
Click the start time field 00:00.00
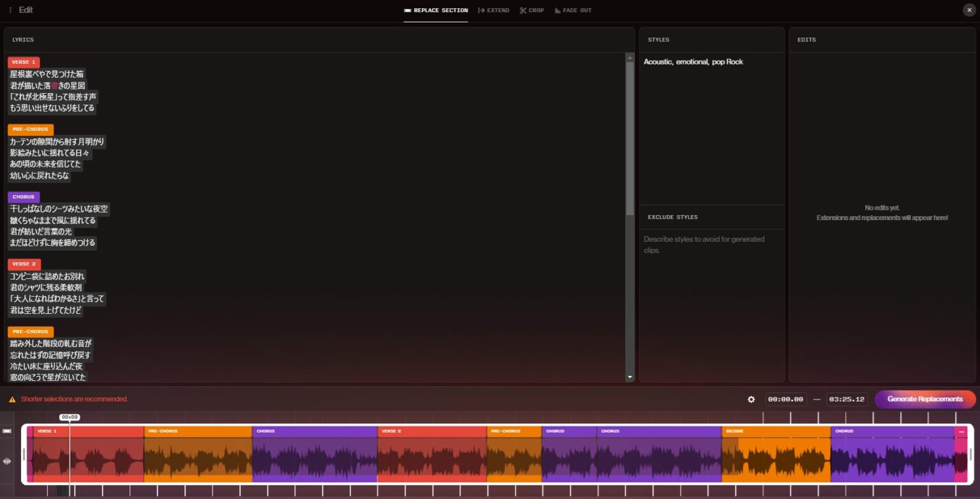(x=786, y=399)
